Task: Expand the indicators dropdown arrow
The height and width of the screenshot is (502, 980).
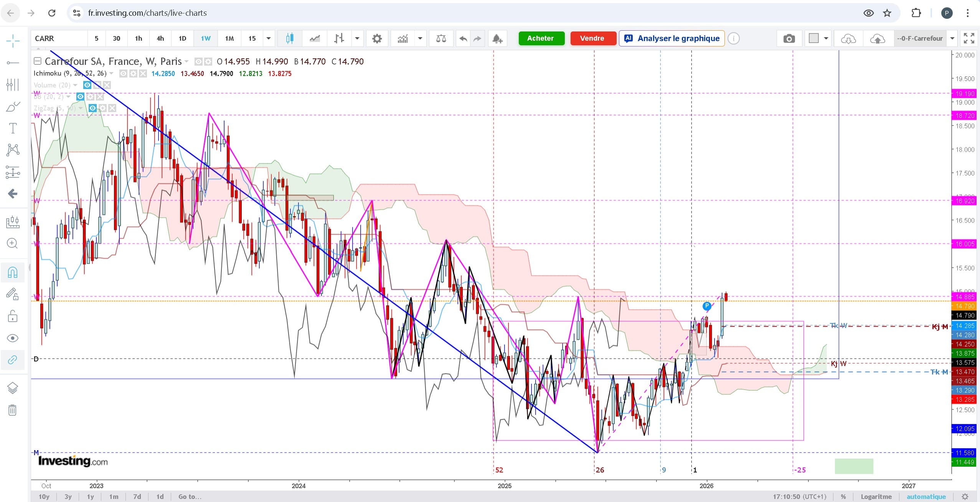Action: [420, 38]
